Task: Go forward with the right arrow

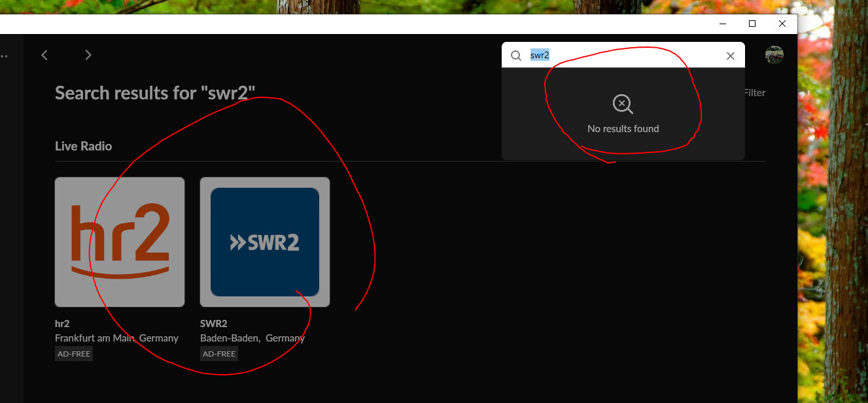Action: (88, 55)
